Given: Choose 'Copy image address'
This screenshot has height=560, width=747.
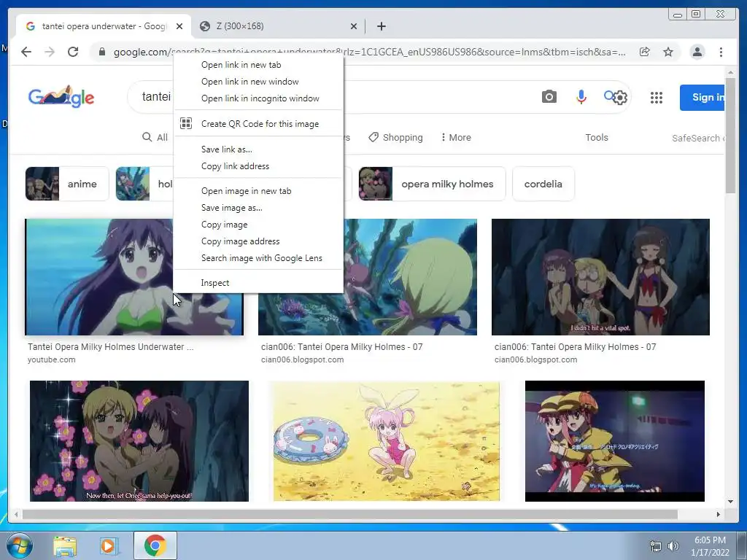Looking at the screenshot, I should click(x=258, y=241).
